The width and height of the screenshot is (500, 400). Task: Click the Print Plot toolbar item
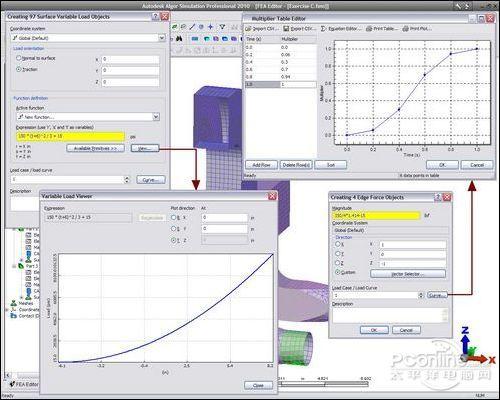point(417,29)
